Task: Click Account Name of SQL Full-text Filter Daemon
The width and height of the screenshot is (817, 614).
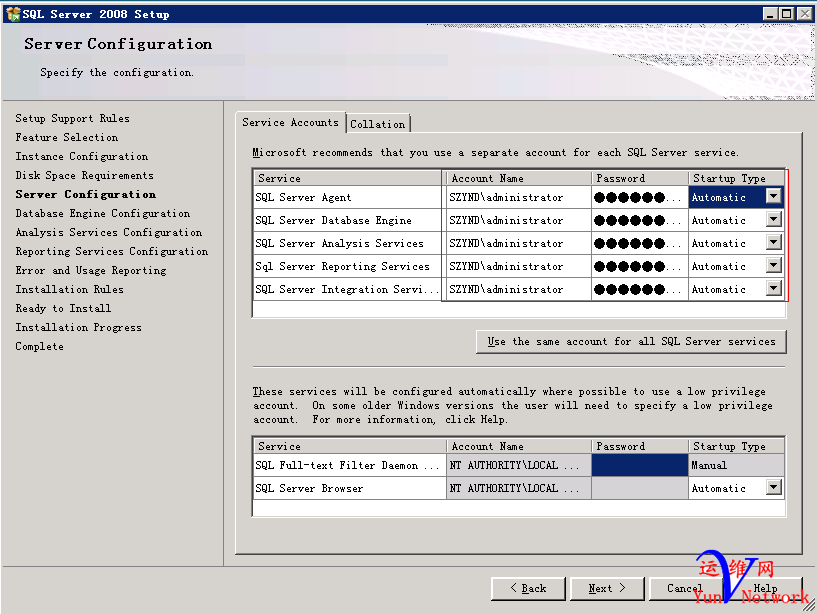Action: point(519,465)
